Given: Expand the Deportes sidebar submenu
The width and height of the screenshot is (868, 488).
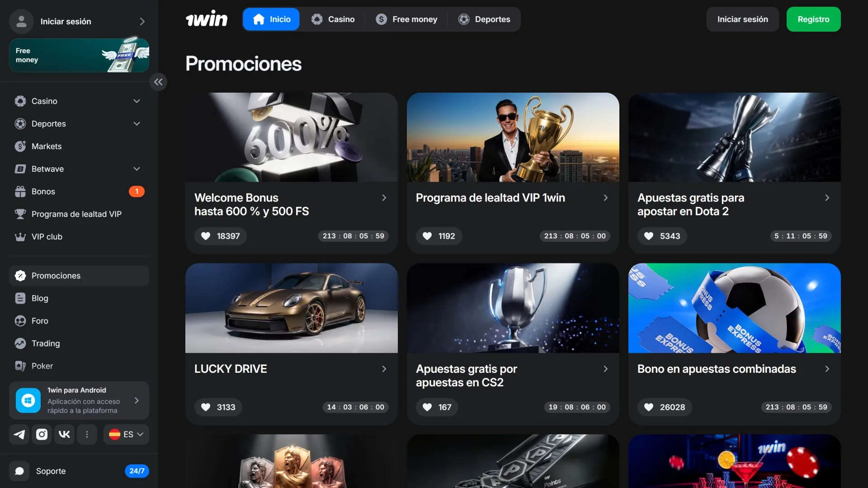Looking at the screenshot, I should pyautogui.click(x=137, y=123).
